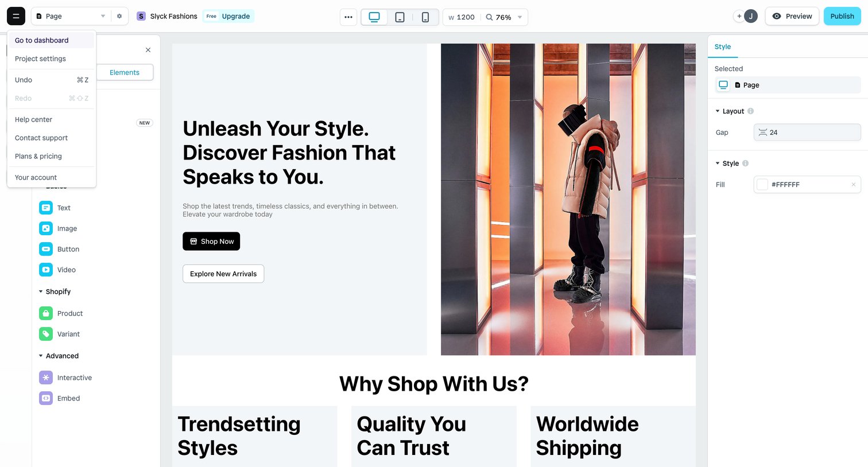This screenshot has height=467, width=868.
Task: Select the Interactive element icon
Action: point(46,378)
